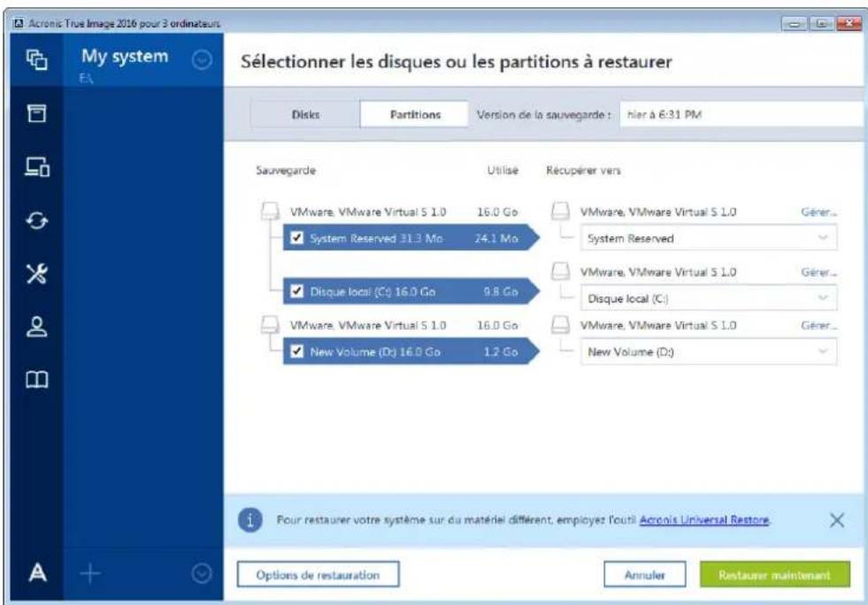
Task: Open the Backup section icon in sidebar
Action: tap(36, 59)
